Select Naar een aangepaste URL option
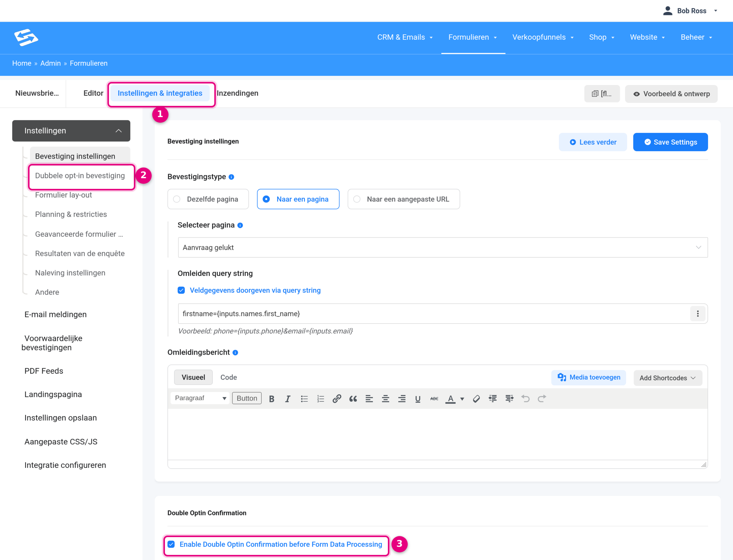The height and width of the screenshot is (560, 733). pos(404,199)
